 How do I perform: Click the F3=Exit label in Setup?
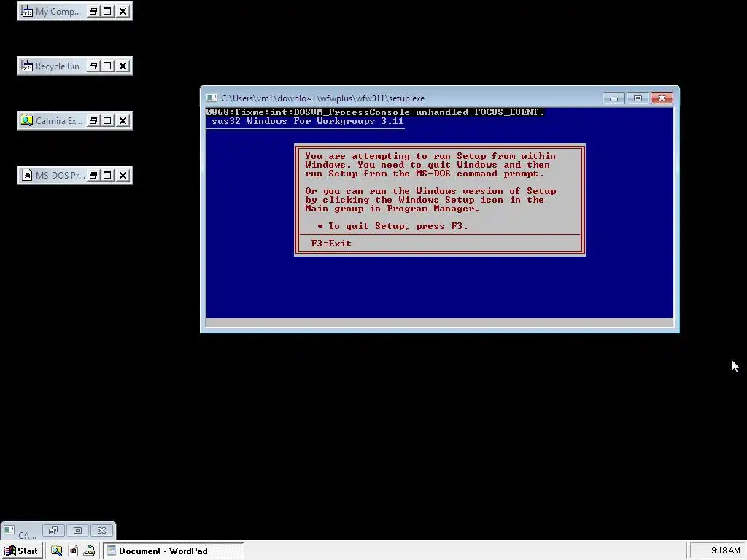click(x=331, y=244)
